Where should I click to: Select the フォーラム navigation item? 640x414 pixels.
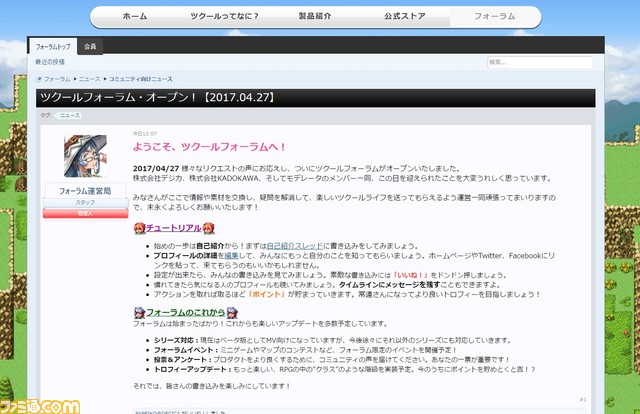tap(495, 17)
